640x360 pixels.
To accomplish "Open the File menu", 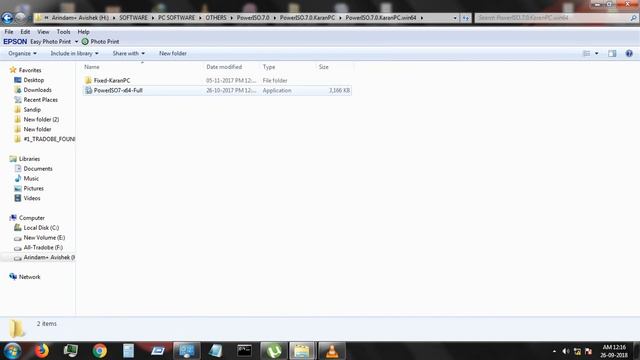I will tap(9, 32).
